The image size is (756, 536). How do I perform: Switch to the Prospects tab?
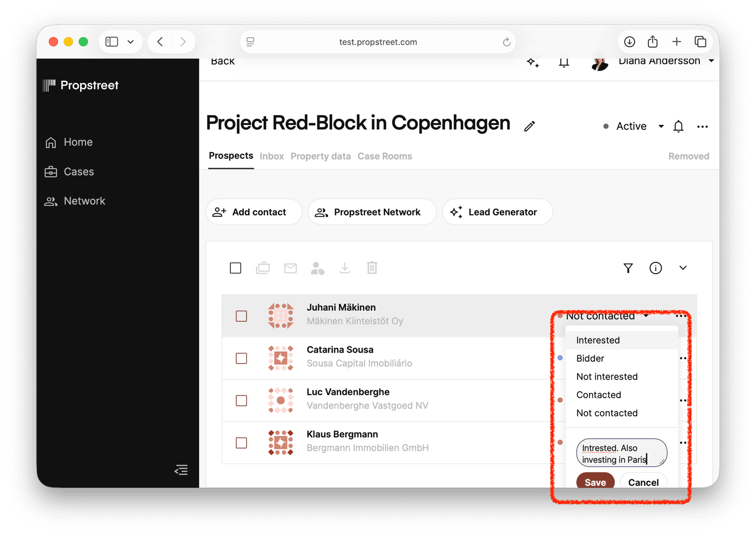coord(231,156)
